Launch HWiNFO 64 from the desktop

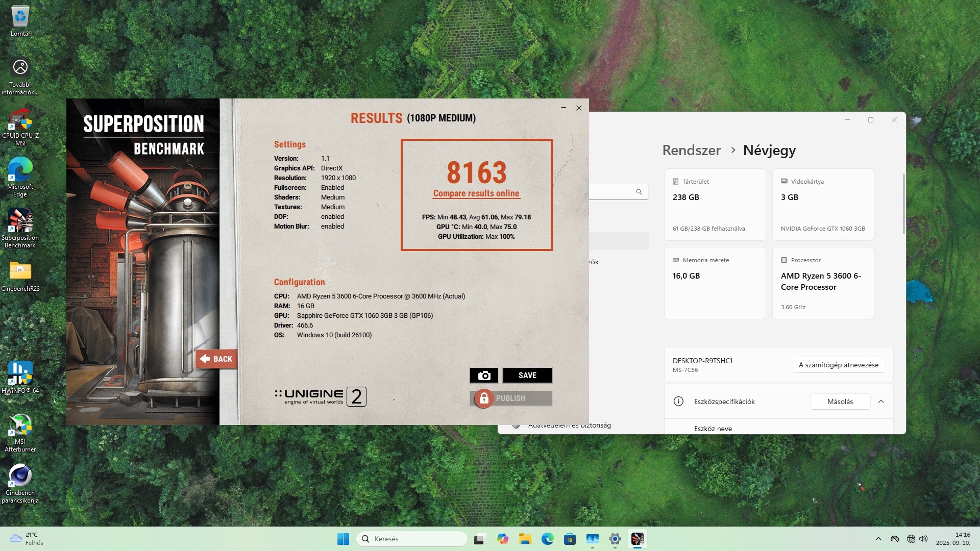click(20, 374)
